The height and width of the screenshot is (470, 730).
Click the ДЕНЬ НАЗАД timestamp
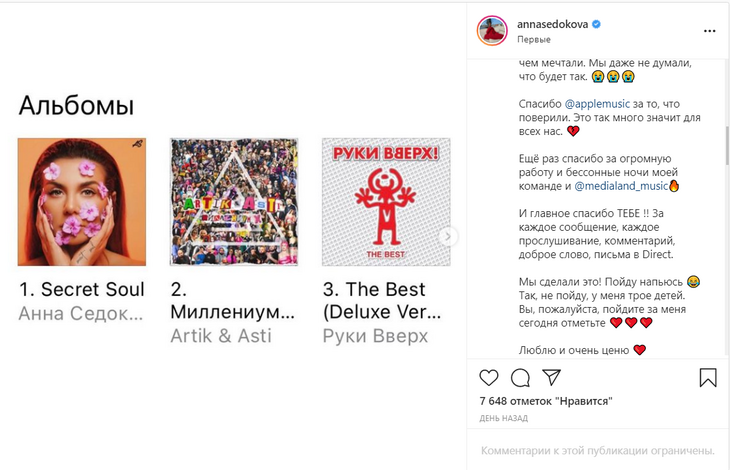tap(504, 417)
